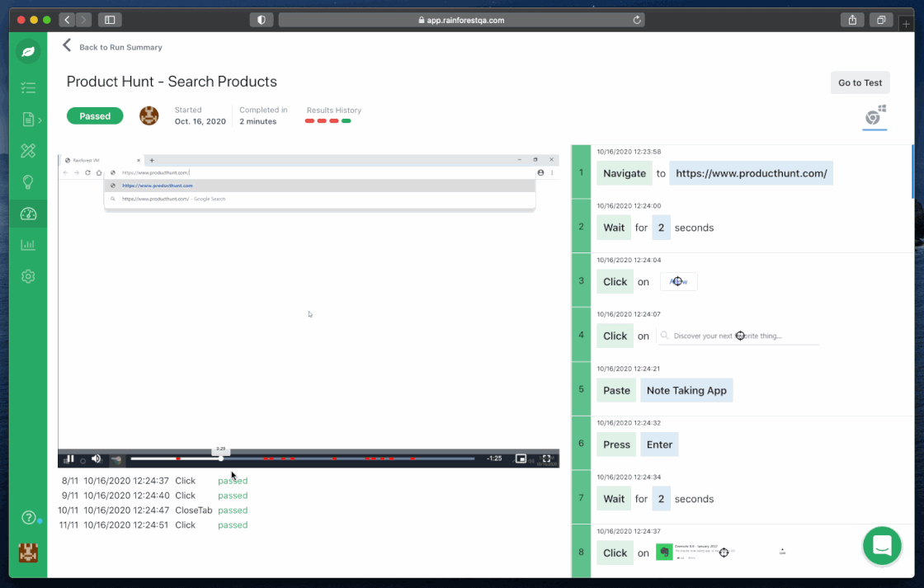Toggle picture-in-picture on the video
Viewport: 924px width, 588px height.
521,459
